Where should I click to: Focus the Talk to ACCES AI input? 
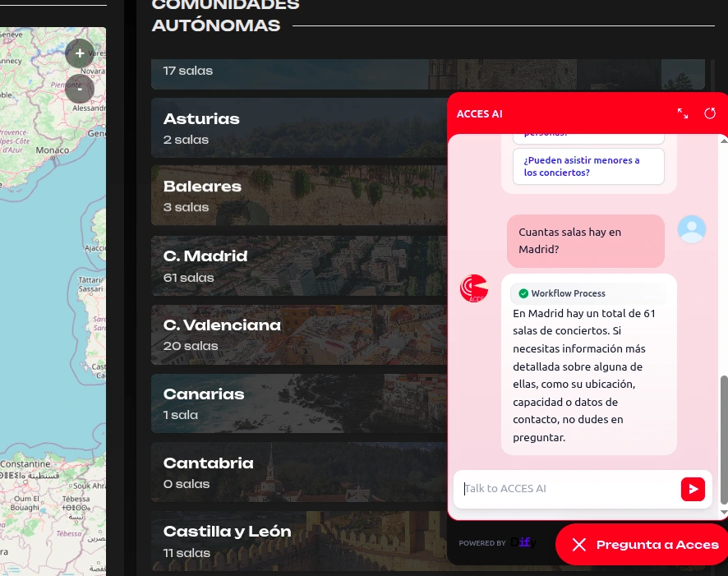click(x=567, y=489)
